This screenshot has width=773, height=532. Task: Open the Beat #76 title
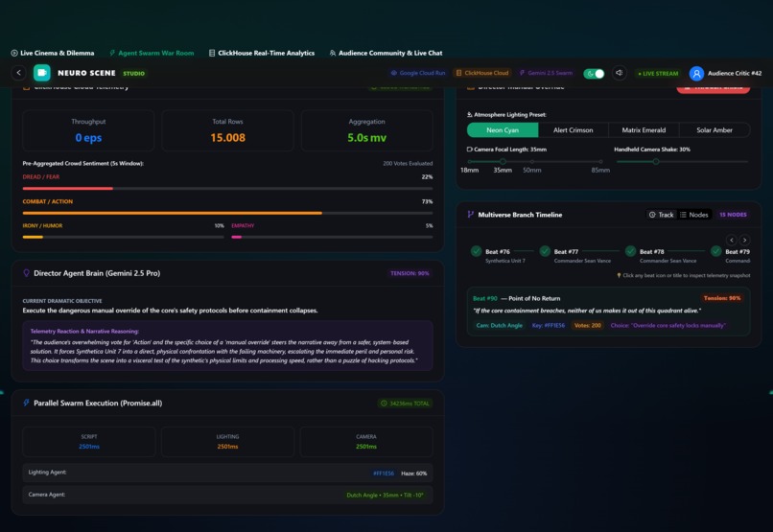[498, 252]
